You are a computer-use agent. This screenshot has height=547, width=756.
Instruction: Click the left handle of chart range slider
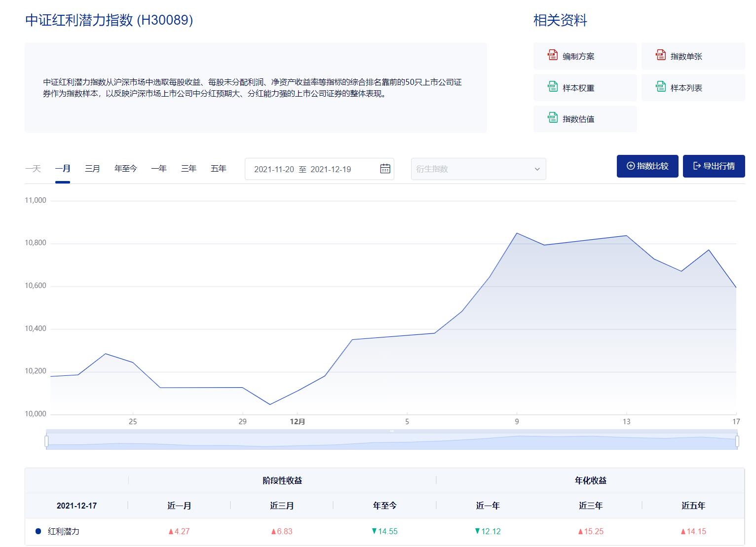pyautogui.click(x=46, y=440)
